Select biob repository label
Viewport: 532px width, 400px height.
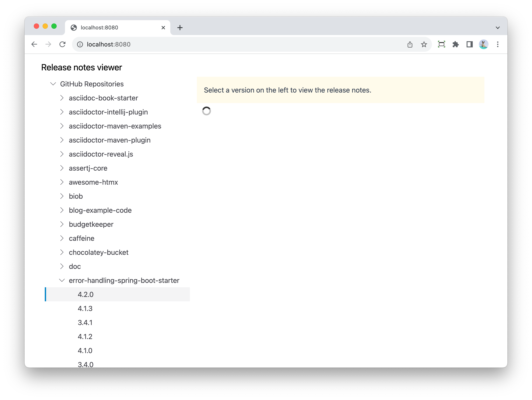76,196
